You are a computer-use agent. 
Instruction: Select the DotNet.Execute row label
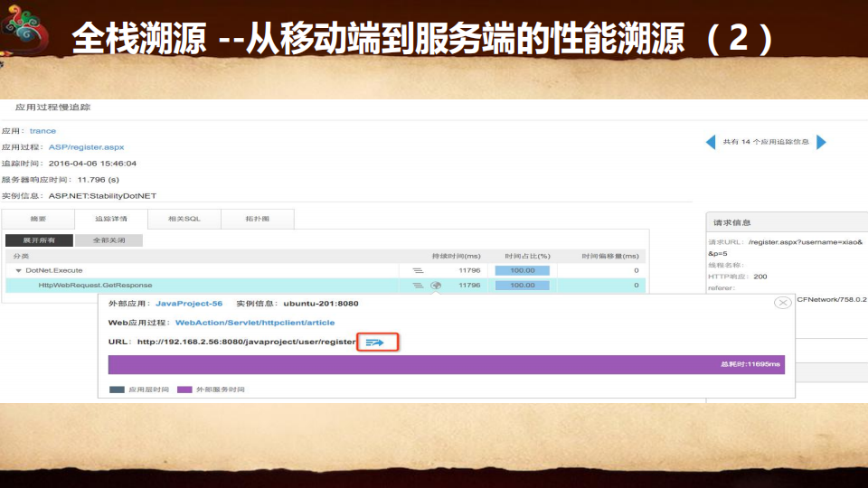pyautogui.click(x=53, y=270)
